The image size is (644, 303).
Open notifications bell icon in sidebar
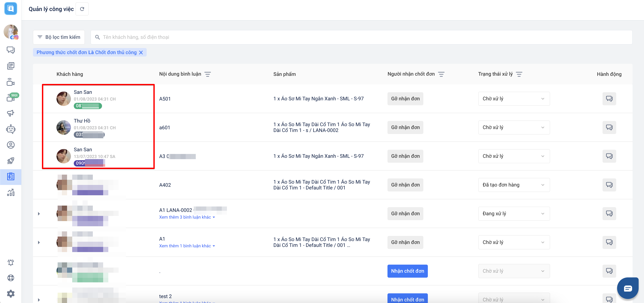tap(11, 262)
